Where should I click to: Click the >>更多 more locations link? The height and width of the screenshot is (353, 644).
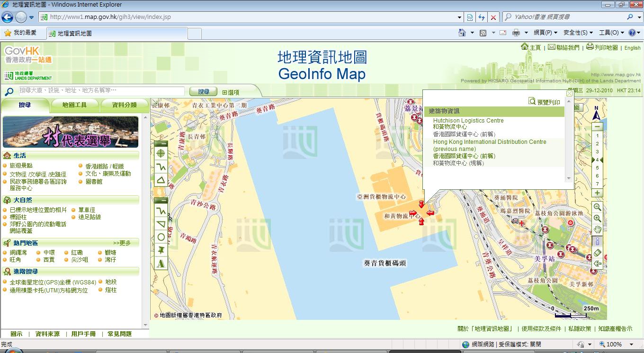click(122, 243)
